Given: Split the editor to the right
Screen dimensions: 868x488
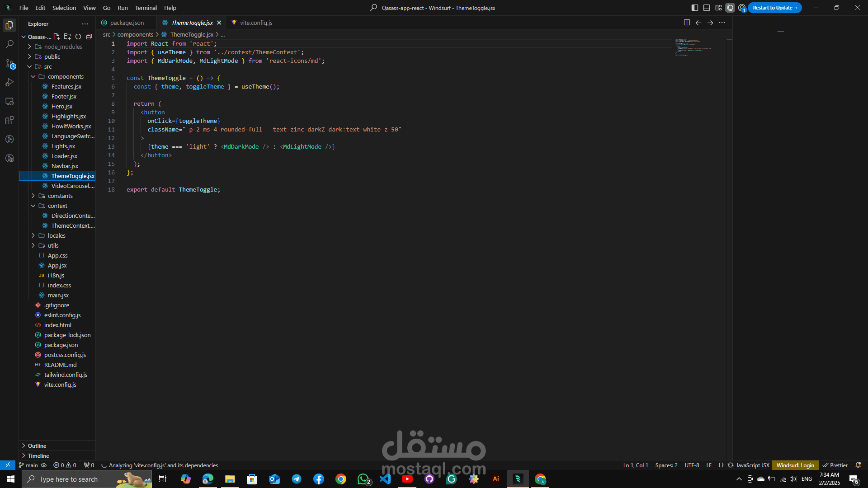Looking at the screenshot, I should coord(687,23).
